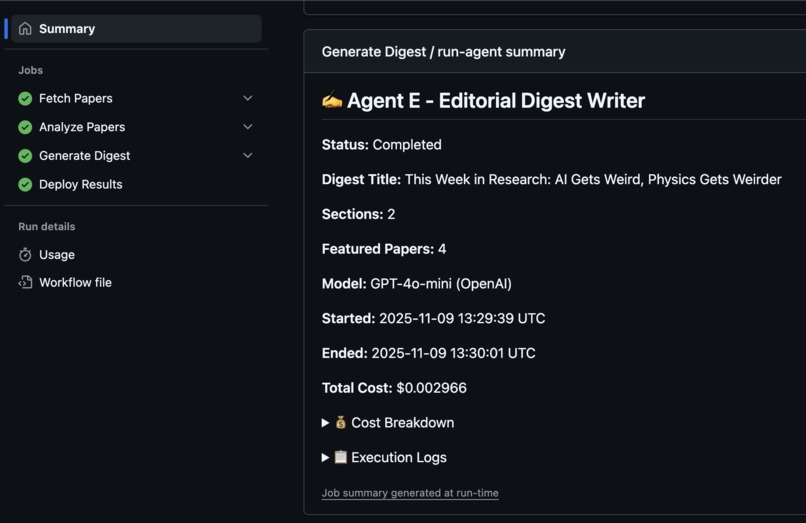Click the money bag icon by Cost Breakdown
This screenshot has height=523, width=806.
340,422
